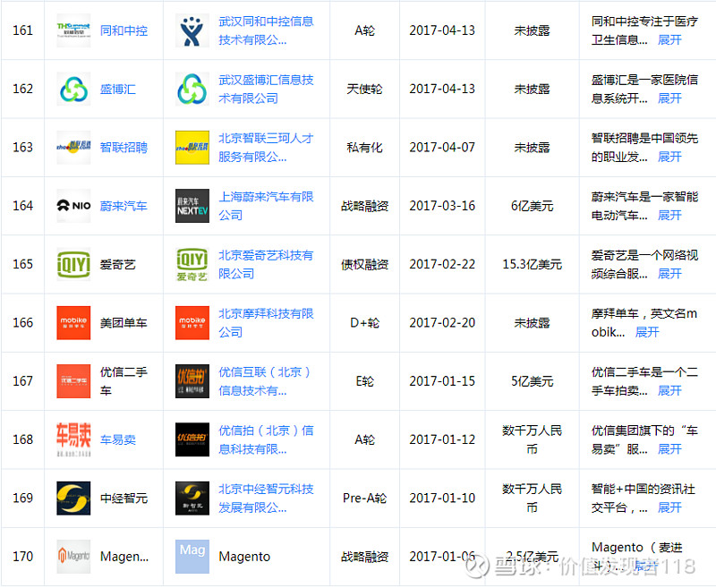The image size is (716, 588).
Task: Expand the 同和中控 description with 展开
Action: coord(669,40)
